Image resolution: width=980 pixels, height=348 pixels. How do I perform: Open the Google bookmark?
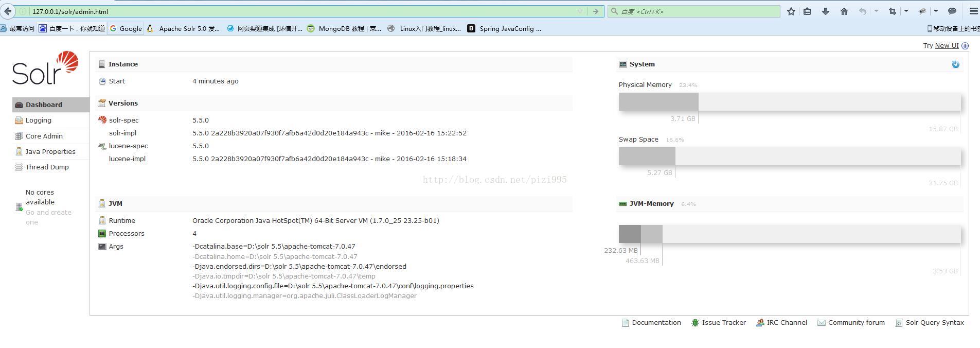126,29
